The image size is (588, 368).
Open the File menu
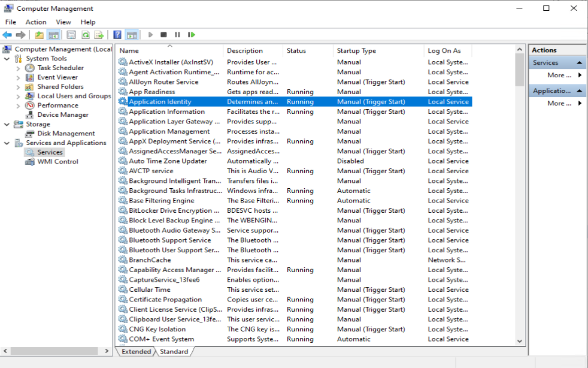(x=11, y=22)
